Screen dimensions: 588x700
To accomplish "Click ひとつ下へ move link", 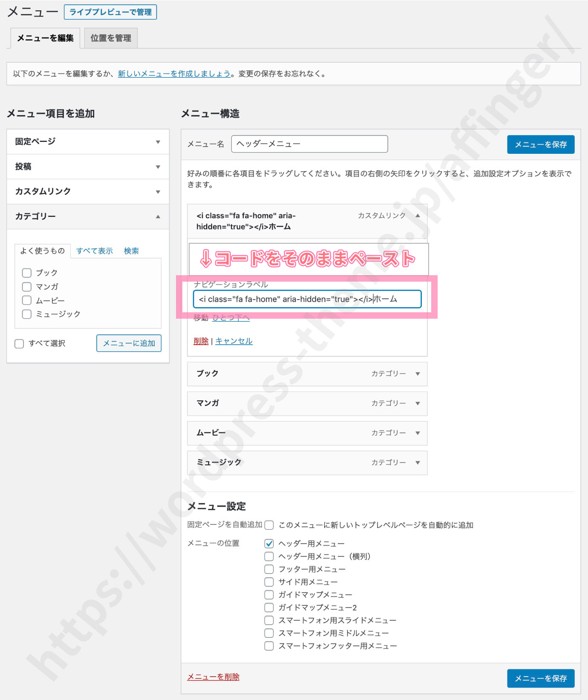I will coord(231,317).
